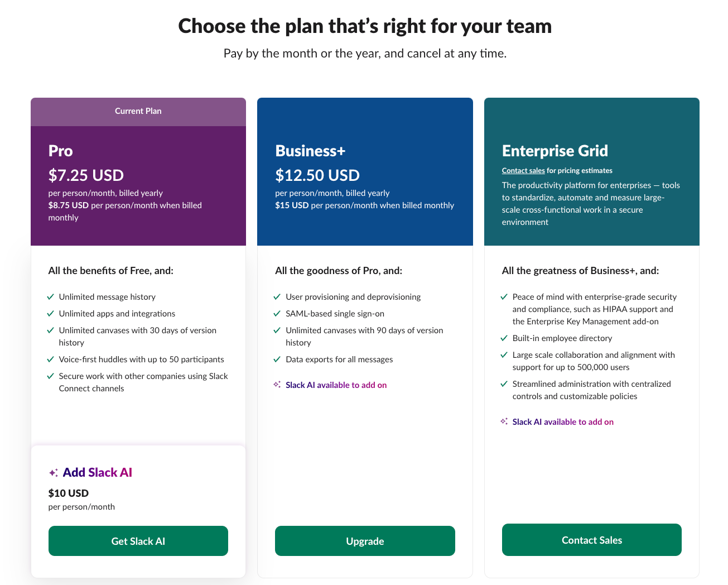Click checkmark next to Data exports for all messages

(277, 359)
